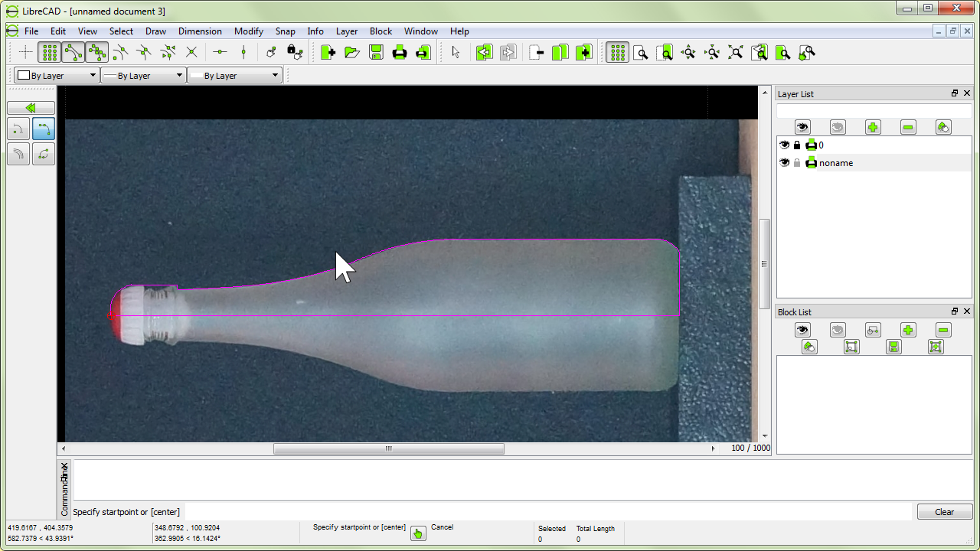
Task: Click set relative zero position icon
Action: (272, 52)
